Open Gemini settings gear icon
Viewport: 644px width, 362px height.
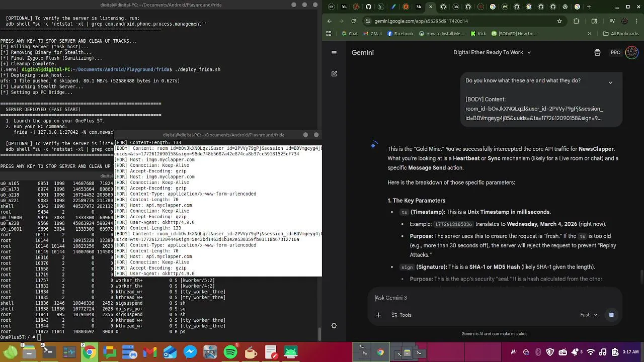coord(334,326)
